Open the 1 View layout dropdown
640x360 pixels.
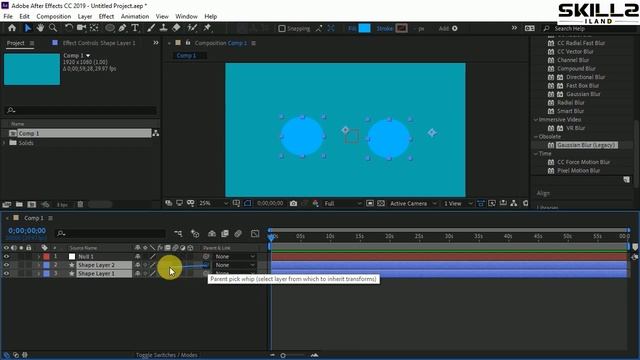point(458,203)
